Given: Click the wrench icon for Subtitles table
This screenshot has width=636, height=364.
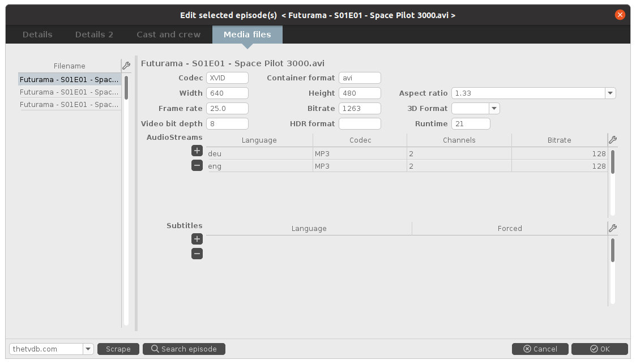Looking at the screenshot, I should [x=612, y=228].
